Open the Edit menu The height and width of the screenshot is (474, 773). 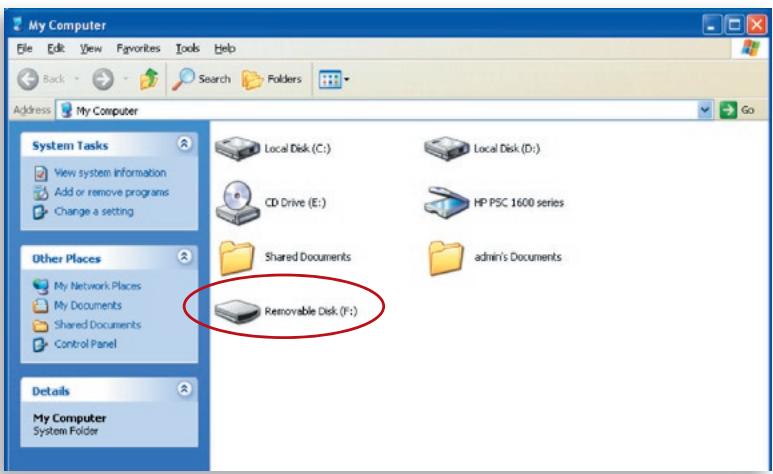(x=56, y=48)
